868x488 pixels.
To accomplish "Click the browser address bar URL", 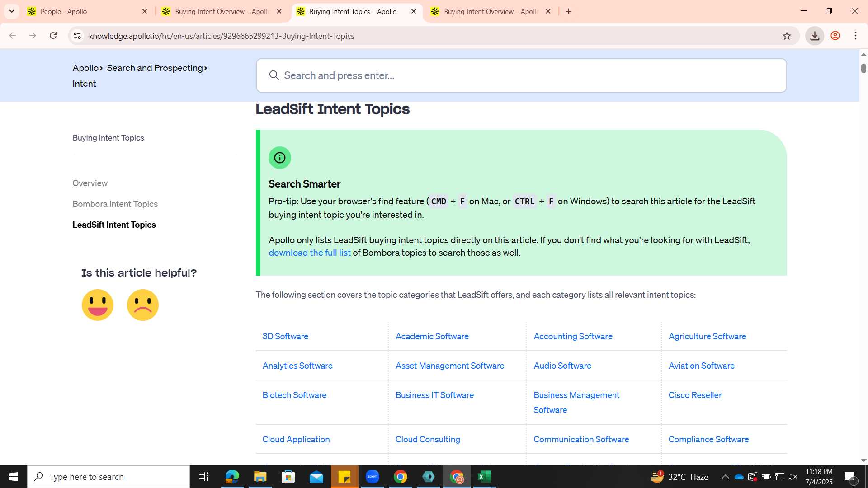I will [x=222, y=36].
